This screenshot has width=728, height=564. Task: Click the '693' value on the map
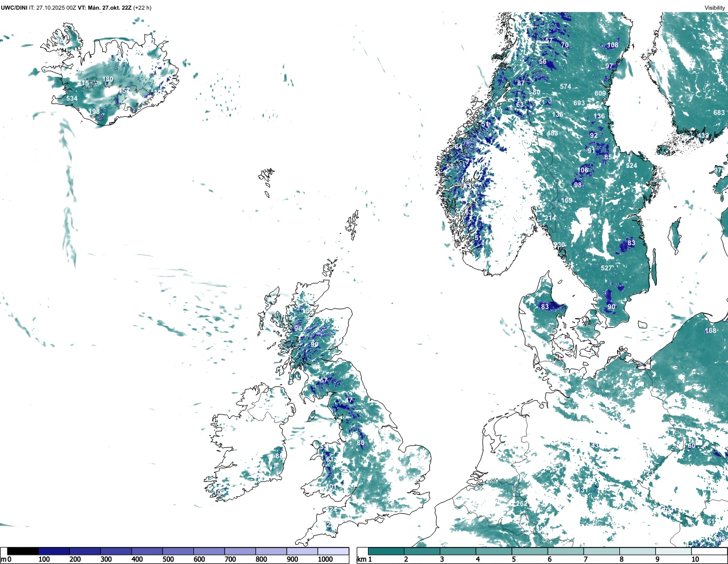coord(579,103)
